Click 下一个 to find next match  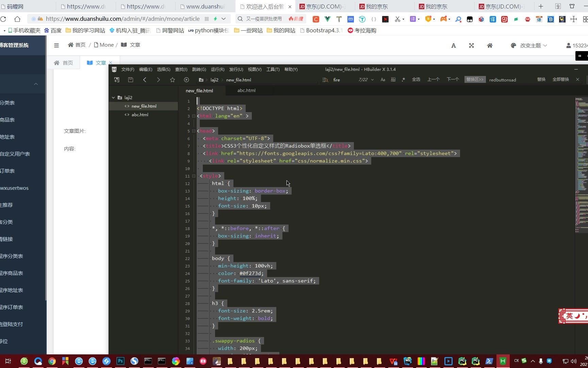(453, 79)
